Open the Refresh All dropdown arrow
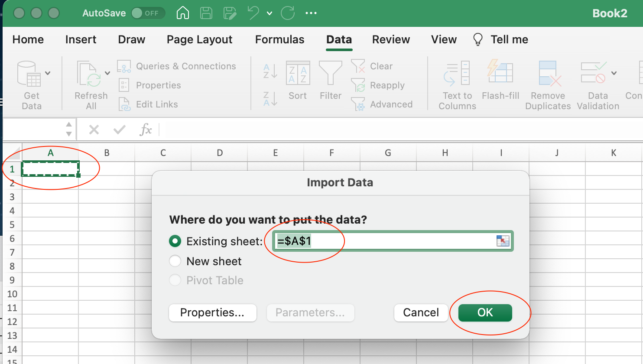 point(107,73)
